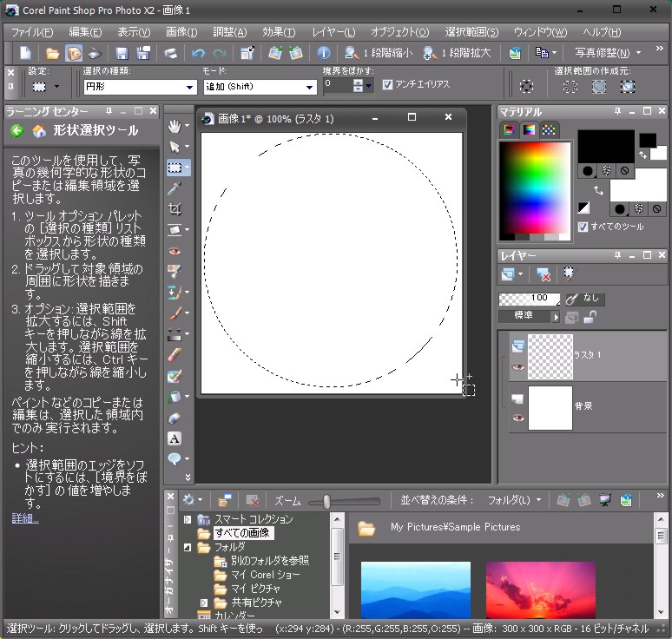Set foreground material to transparent
Image resolution: width=672 pixels, height=639 pixels.
coord(624,171)
